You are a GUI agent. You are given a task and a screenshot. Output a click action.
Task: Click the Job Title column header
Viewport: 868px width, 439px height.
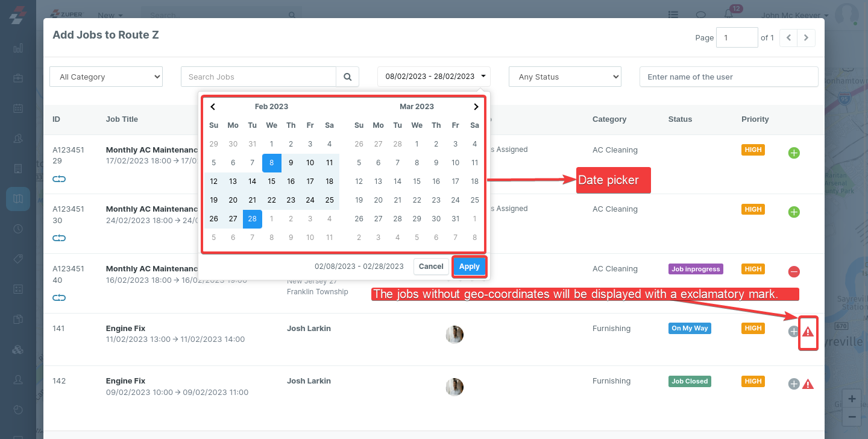122,119
